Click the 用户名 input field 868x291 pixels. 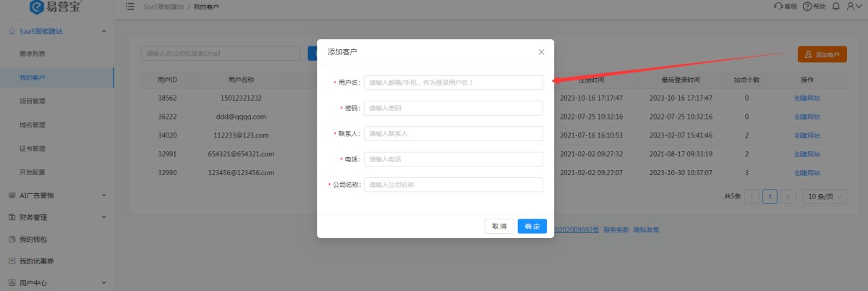(x=453, y=83)
